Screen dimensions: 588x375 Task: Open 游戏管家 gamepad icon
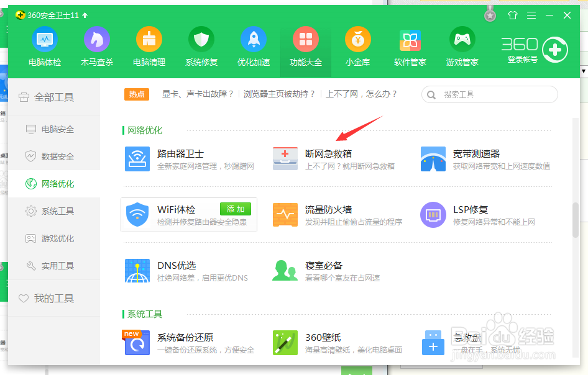pos(462,39)
